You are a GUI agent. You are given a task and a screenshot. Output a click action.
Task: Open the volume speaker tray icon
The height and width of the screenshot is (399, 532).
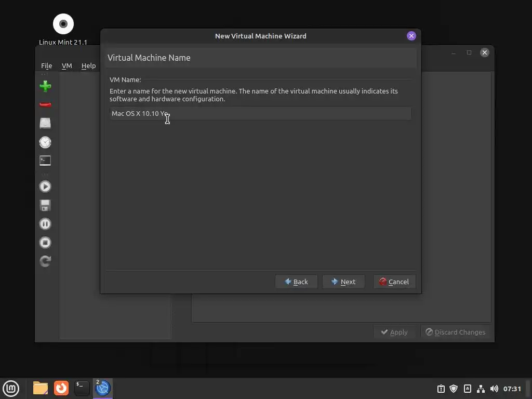(x=494, y=389)
